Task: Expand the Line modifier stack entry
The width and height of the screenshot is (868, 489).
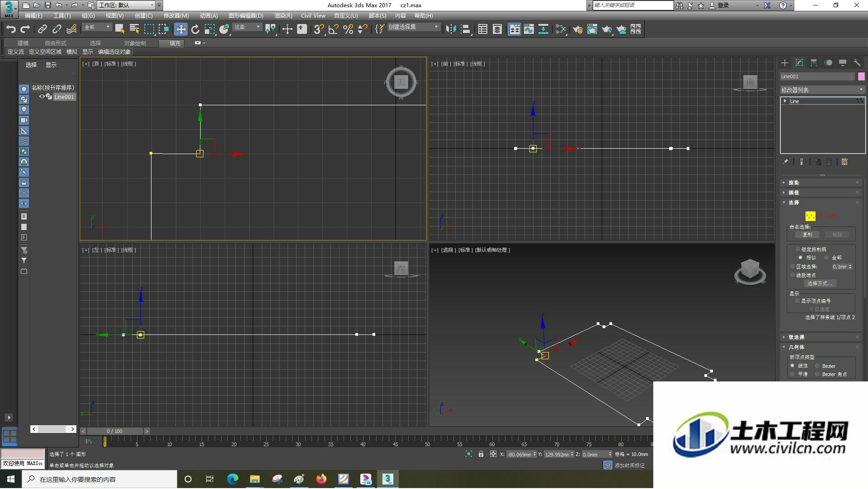Action: pos(785,101)
